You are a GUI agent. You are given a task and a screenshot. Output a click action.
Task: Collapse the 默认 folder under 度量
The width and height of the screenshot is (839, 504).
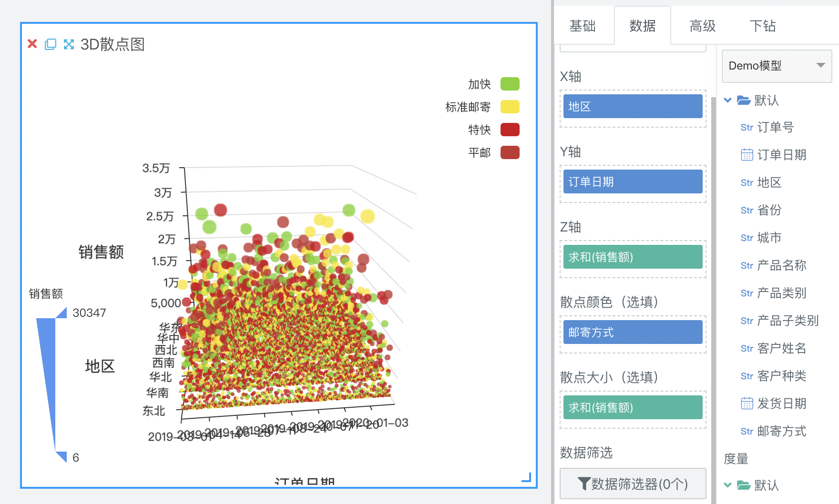pos(726,485)
